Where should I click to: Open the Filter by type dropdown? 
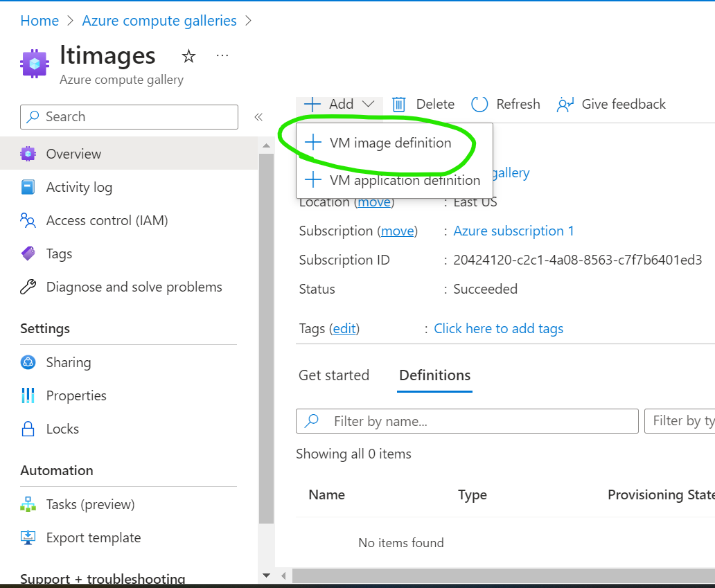tap(680, 421)
